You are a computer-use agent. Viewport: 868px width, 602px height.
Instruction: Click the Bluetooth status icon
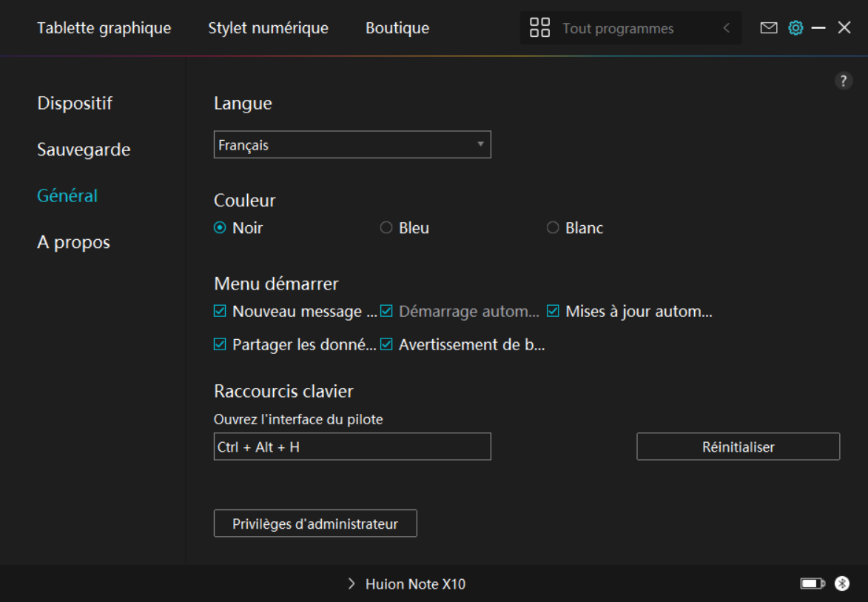842,583
